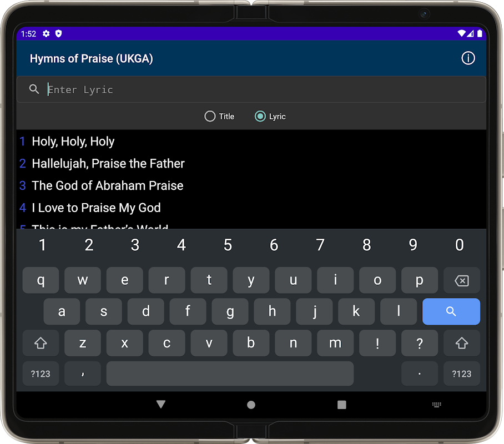
Task: Tap the letter t key
Action: 209,280
